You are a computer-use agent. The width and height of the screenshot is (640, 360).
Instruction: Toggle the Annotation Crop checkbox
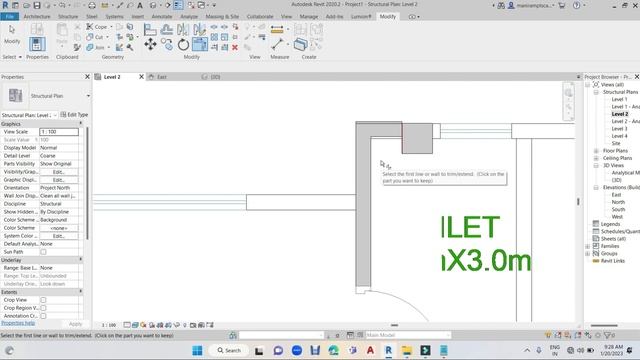point(43,316)
